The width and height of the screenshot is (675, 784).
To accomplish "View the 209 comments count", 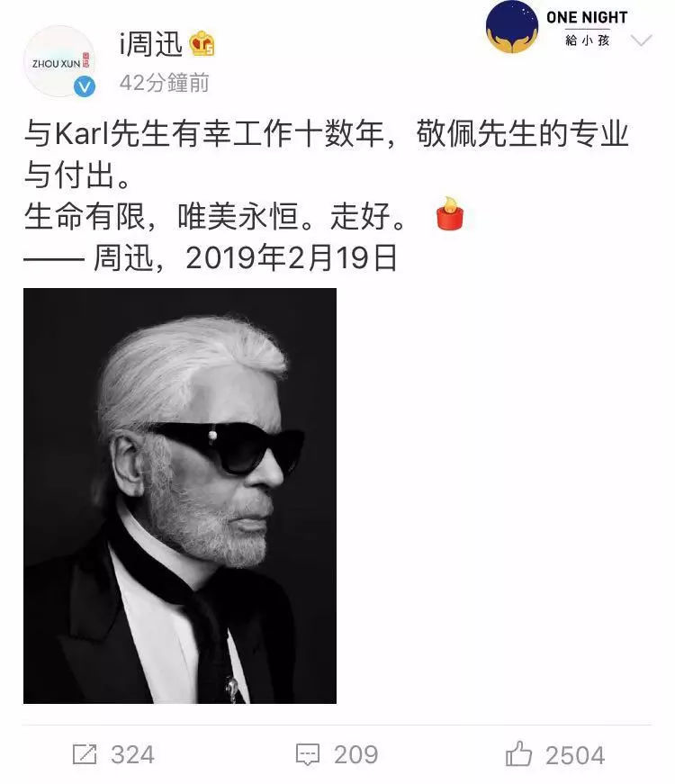I will (356, 754).
